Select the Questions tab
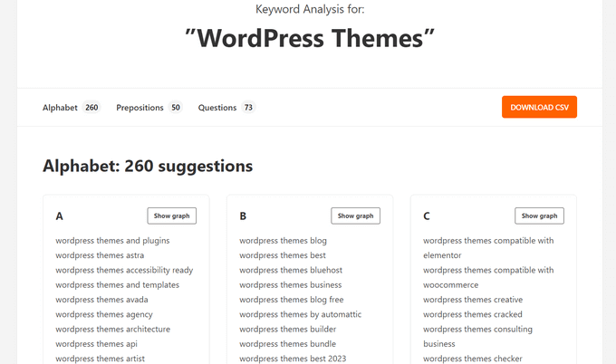The image size is (616, 364). (x=217, y=108)
